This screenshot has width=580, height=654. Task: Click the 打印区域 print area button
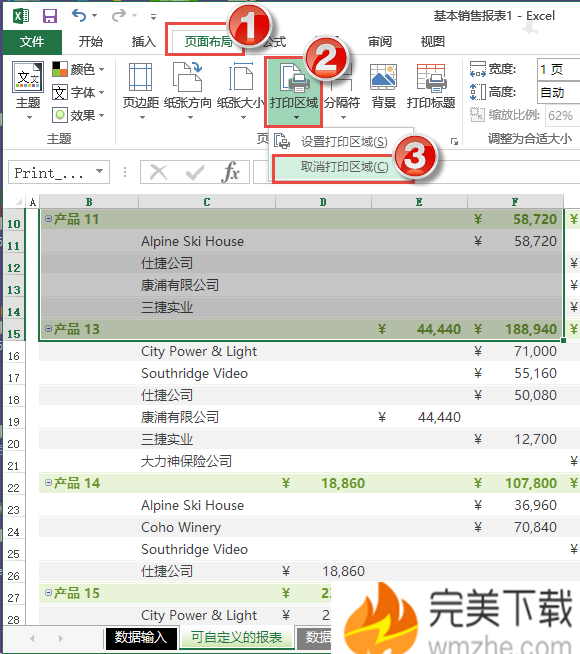(x=294, y=92)
